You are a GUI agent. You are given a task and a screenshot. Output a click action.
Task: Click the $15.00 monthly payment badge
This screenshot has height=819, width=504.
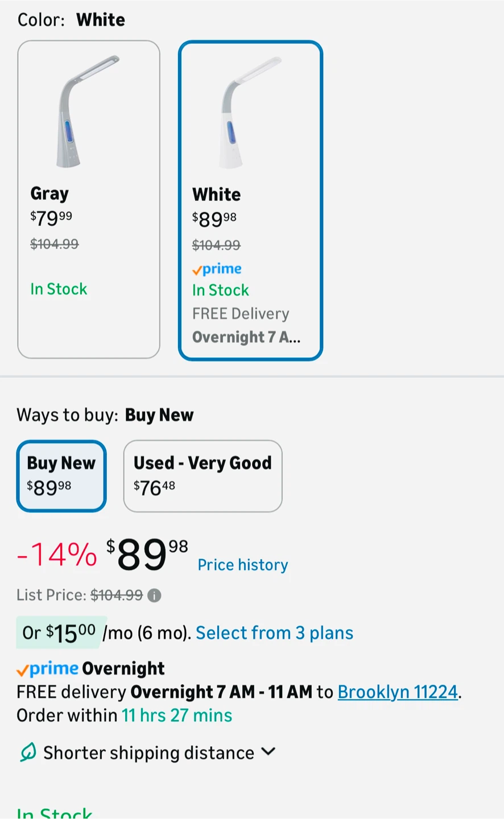pos(61,632)
